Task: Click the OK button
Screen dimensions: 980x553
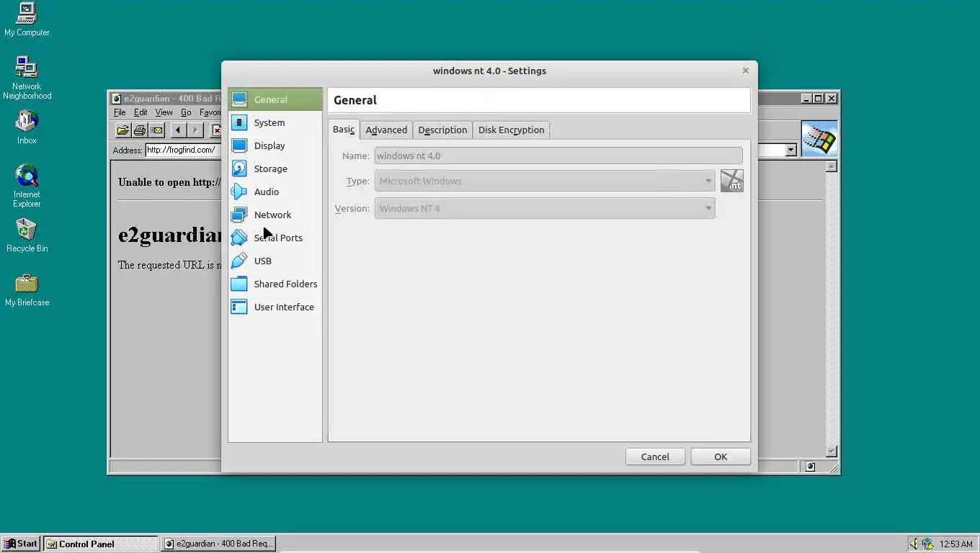Action: pos(721,457)
